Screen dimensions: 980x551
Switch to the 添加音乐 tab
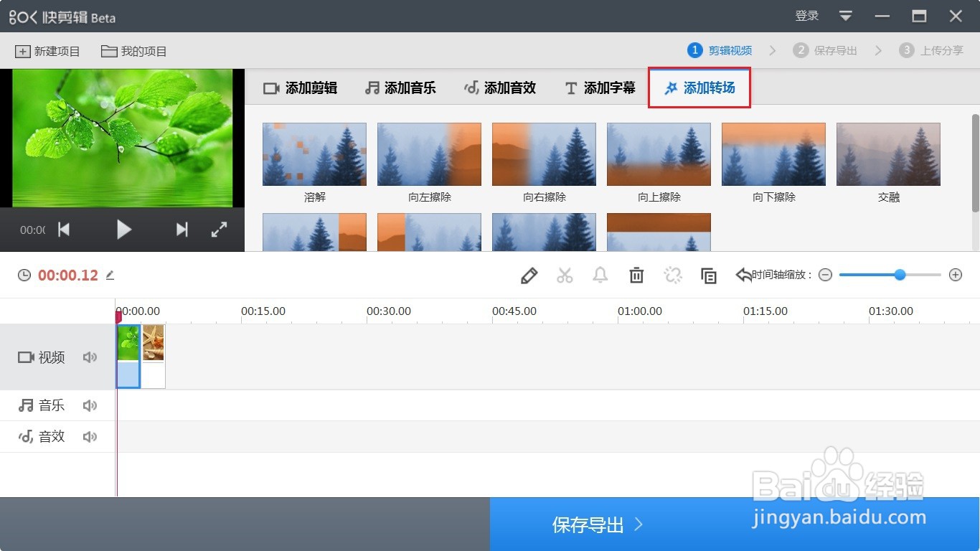[x=401, y=88]
